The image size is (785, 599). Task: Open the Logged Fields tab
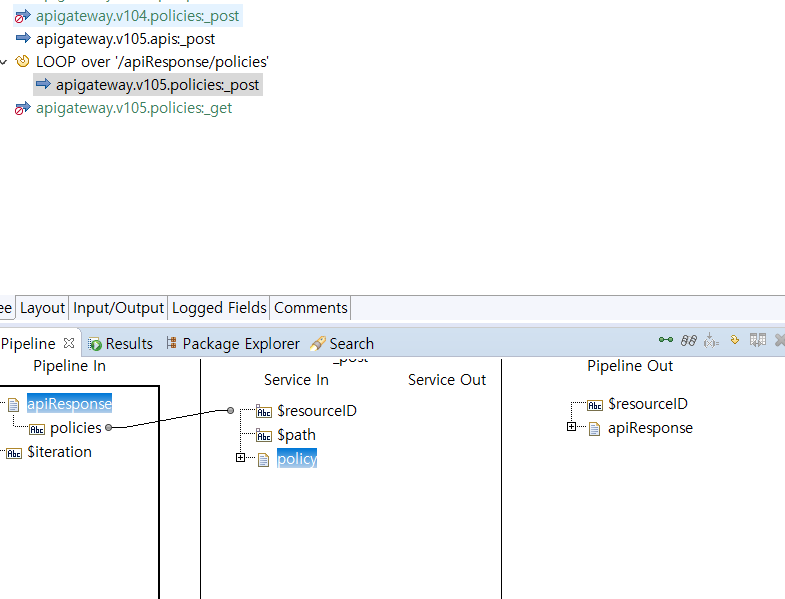pos(219,308)
